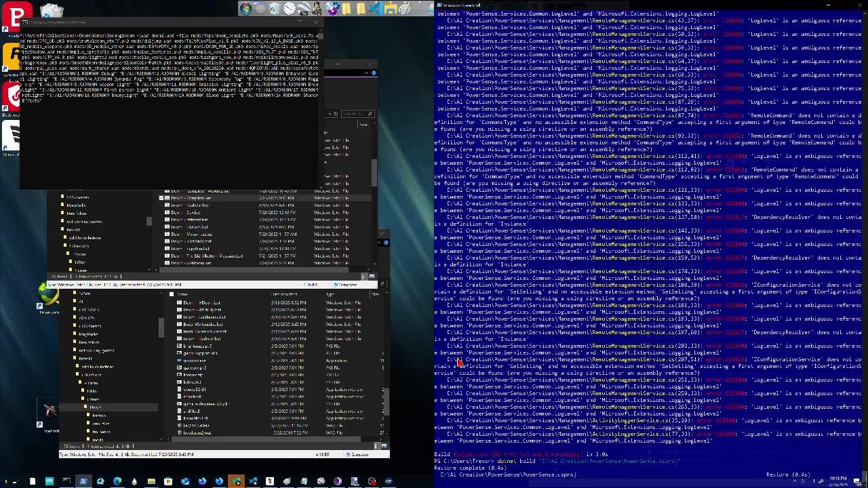This screenshot has height=488, width=868.
Task: Open the PowerShell icon in the taskbar
Action: (x=83, y=481)
